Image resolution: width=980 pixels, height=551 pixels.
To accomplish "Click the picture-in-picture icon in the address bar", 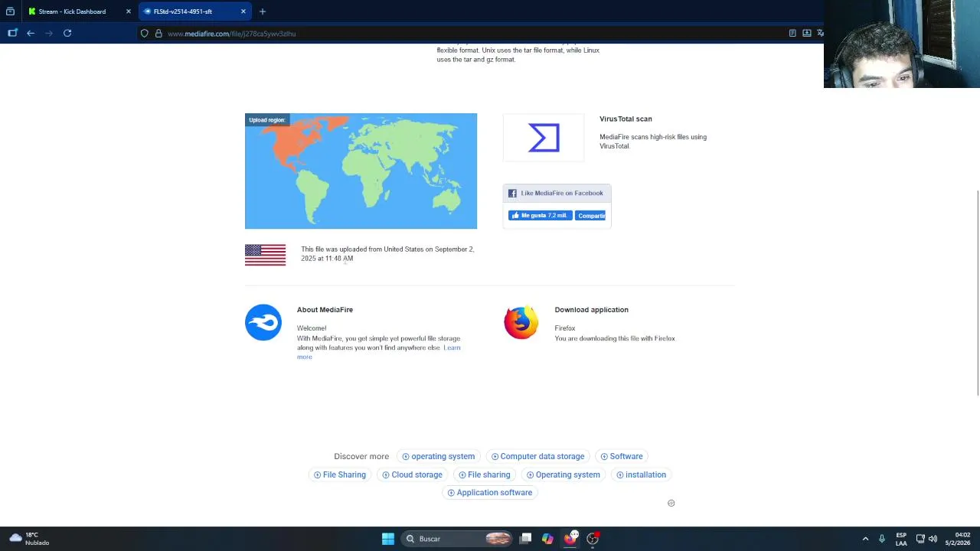I will [x=807, y=33].
